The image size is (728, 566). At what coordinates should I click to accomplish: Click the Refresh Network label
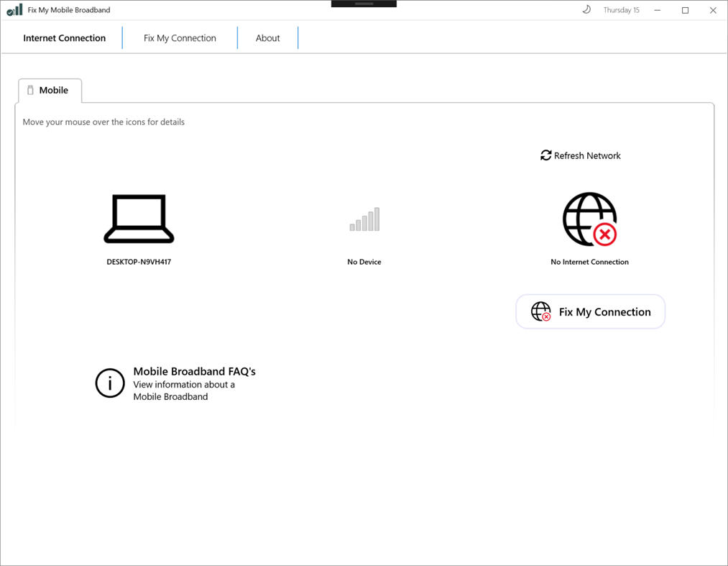(x=587, y=155)
